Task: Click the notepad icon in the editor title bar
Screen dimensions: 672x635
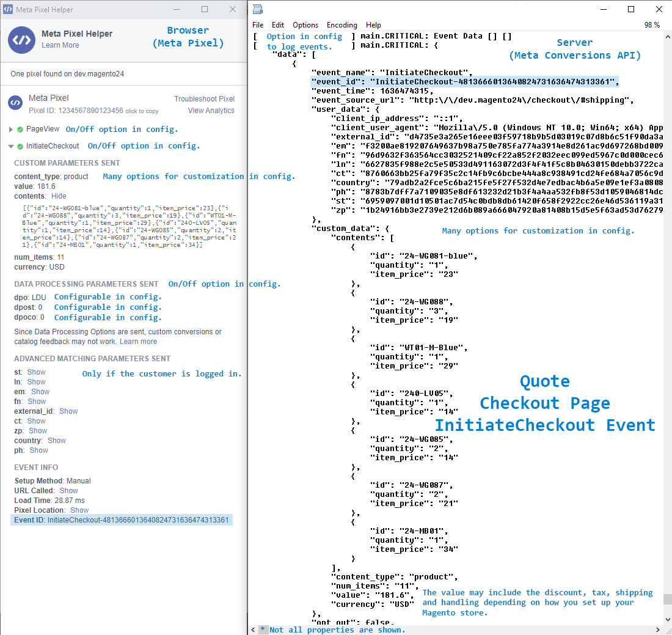Action: pos(257,10)
